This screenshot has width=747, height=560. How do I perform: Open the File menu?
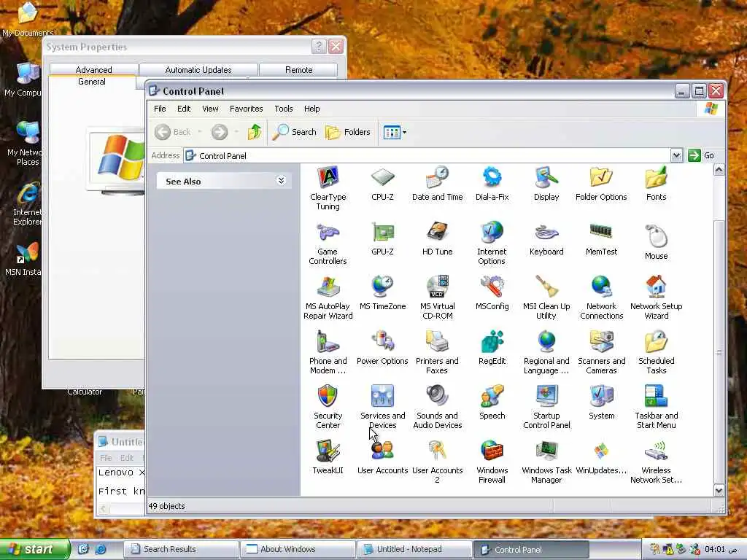[x=160, y=109]
